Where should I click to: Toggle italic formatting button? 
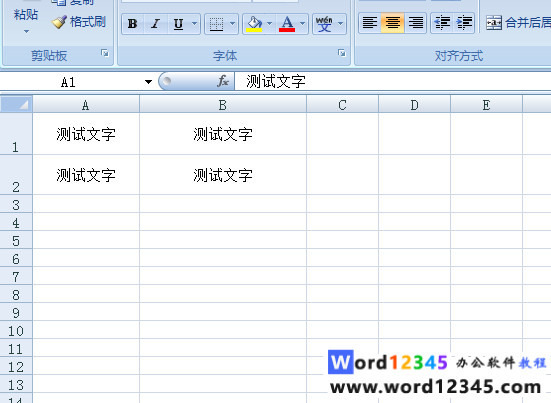tap(155, 24)
